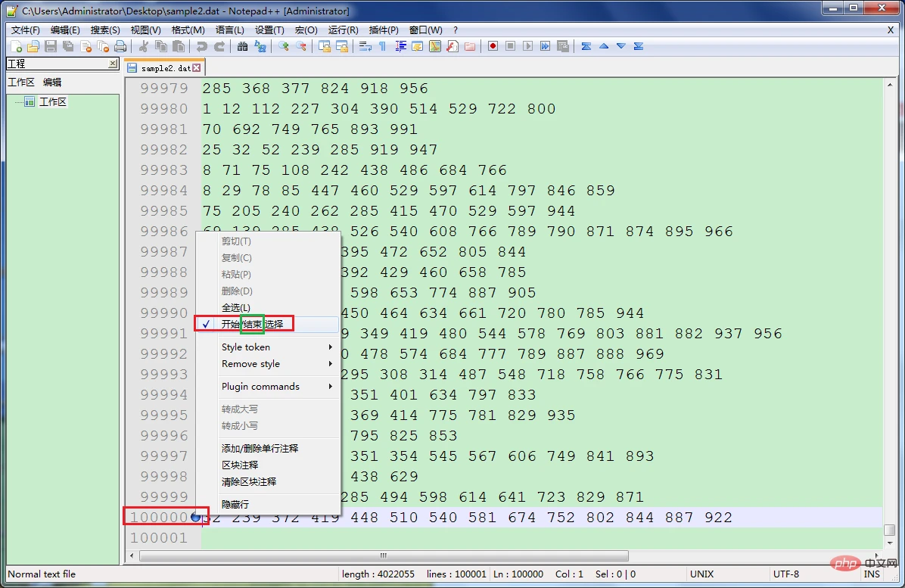Screen dimensions: 905x588
Task: Click the New file toolbar icon
Action: click(x=16, y=46)
